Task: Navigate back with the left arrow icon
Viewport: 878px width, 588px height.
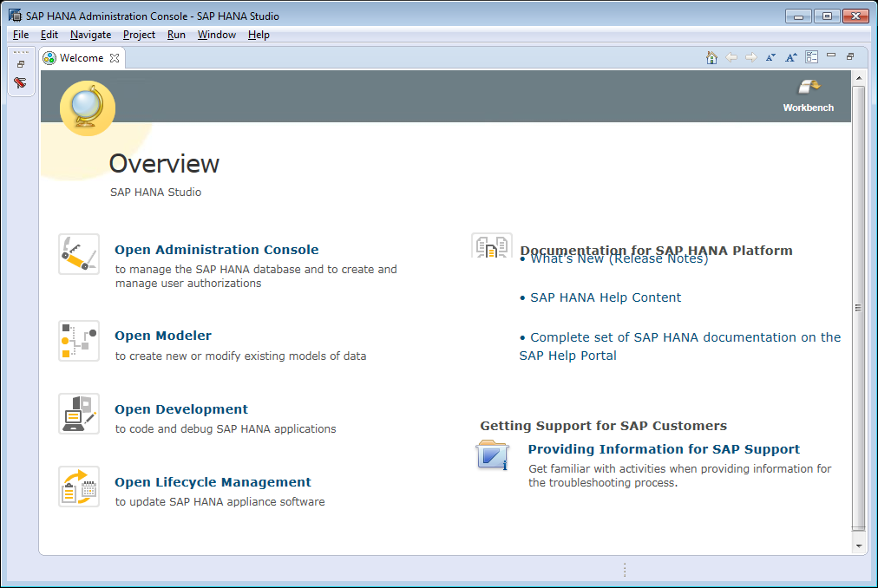Action: 731,58
